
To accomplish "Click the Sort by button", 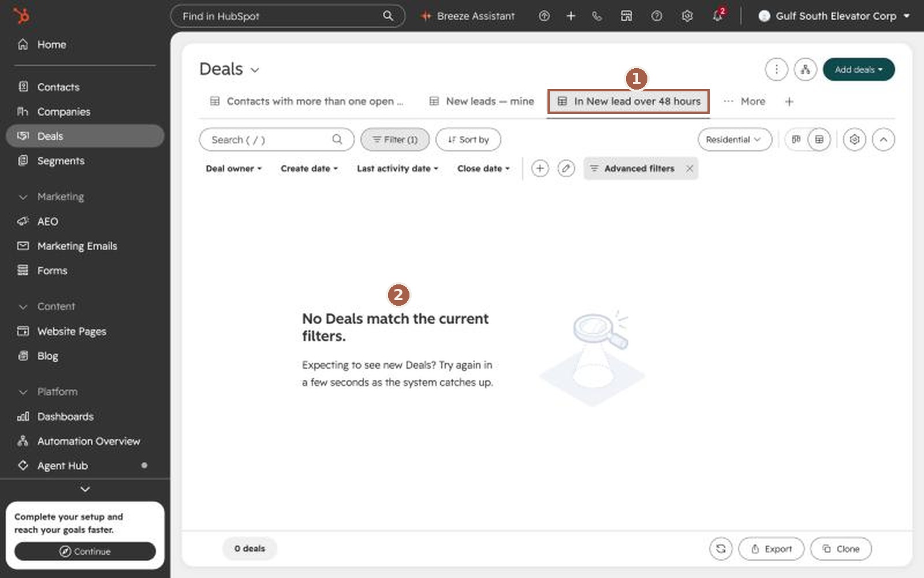I will 468,139.
